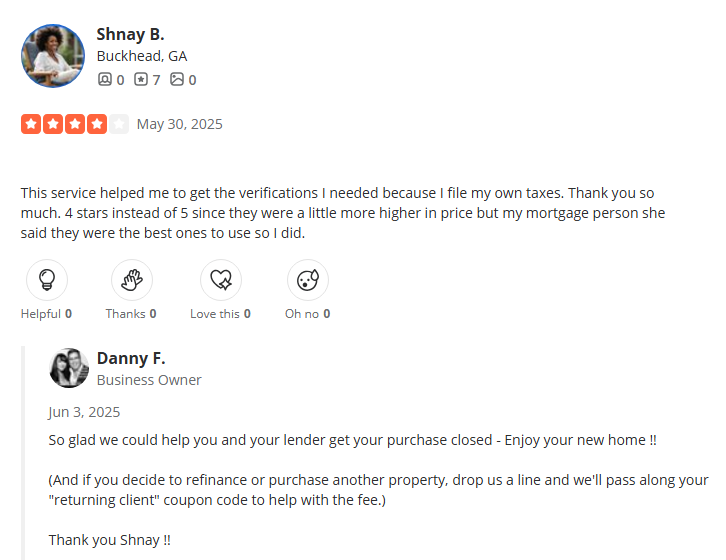Click the reviews count star icon

coord(141,79)
